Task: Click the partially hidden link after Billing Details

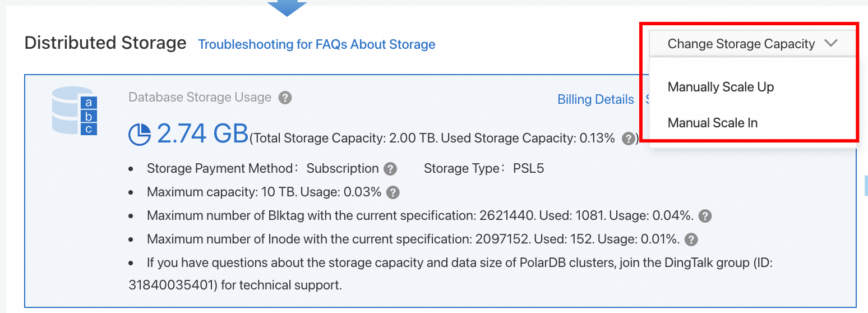Action: tap(647, 99)
